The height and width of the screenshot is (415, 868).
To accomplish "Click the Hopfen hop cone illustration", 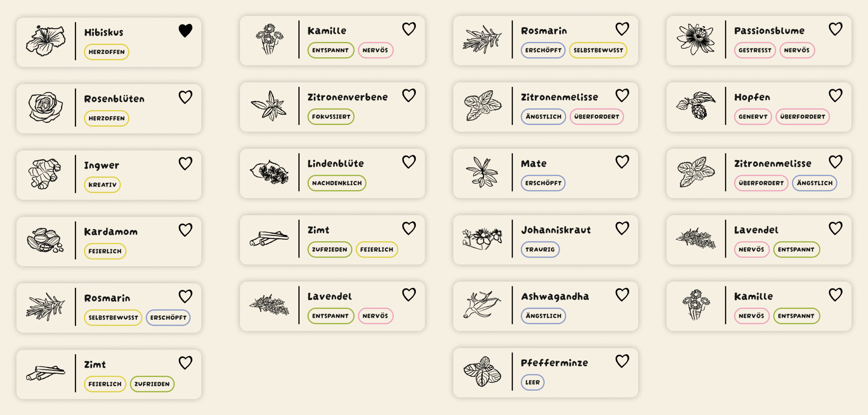I will (696, 106).
